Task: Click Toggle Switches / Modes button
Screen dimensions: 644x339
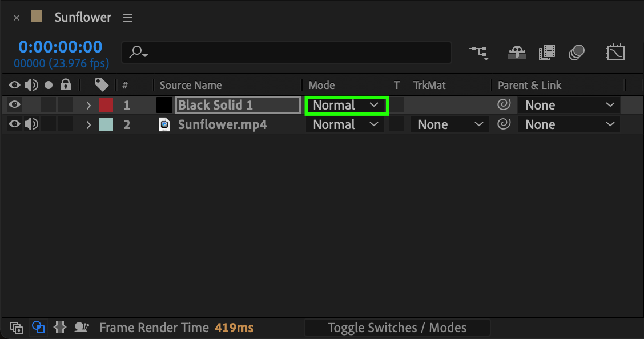Action: [x=397, y=328]
